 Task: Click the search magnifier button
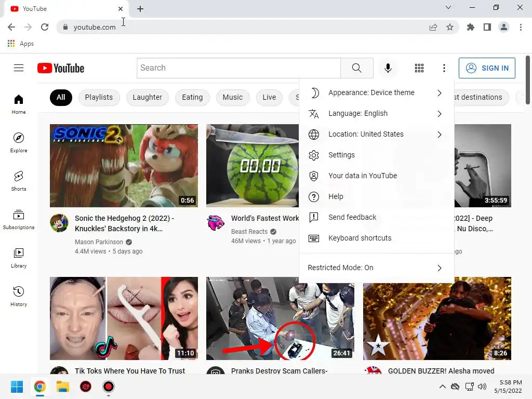(x=356, y=68)
